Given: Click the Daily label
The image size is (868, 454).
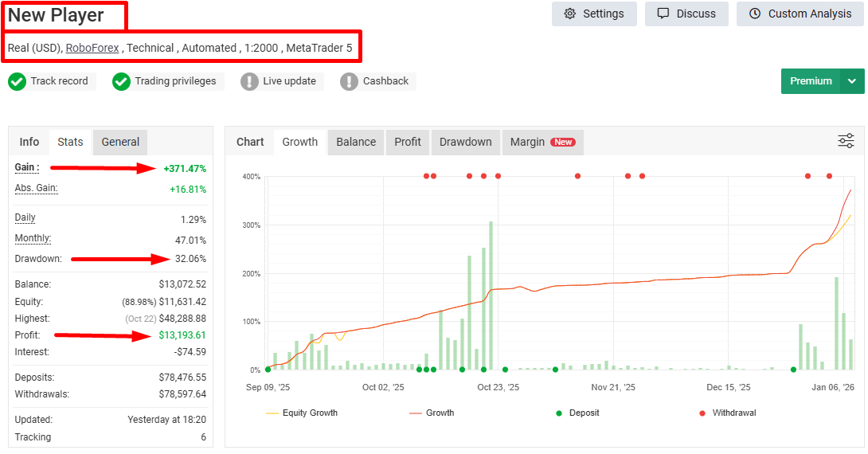Looking at the screenshot, I should 25,217.
